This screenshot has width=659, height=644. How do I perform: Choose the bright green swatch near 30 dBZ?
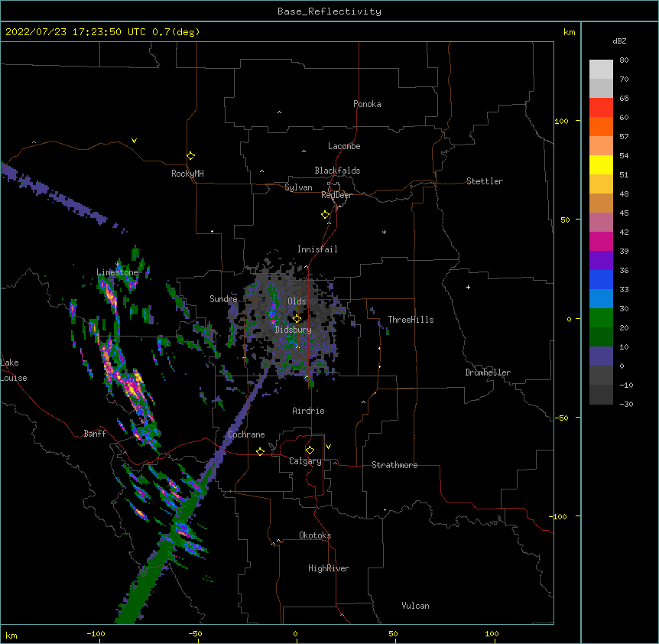tap(601, 318)
